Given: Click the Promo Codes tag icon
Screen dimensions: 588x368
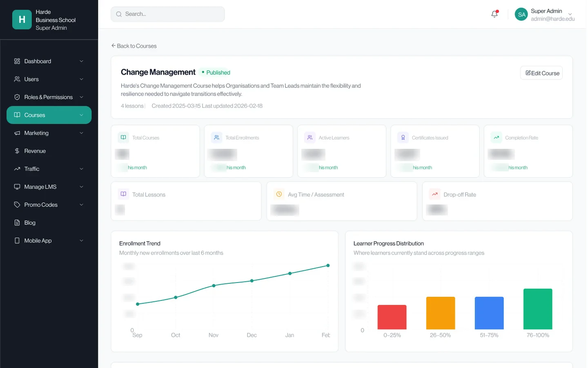Looking at the screenshot, I should point(17,205).
